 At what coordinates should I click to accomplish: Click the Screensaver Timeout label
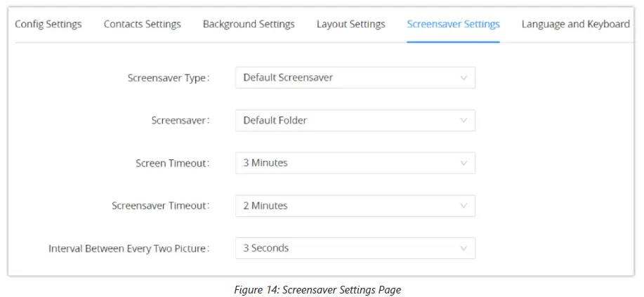coord(160,206)
